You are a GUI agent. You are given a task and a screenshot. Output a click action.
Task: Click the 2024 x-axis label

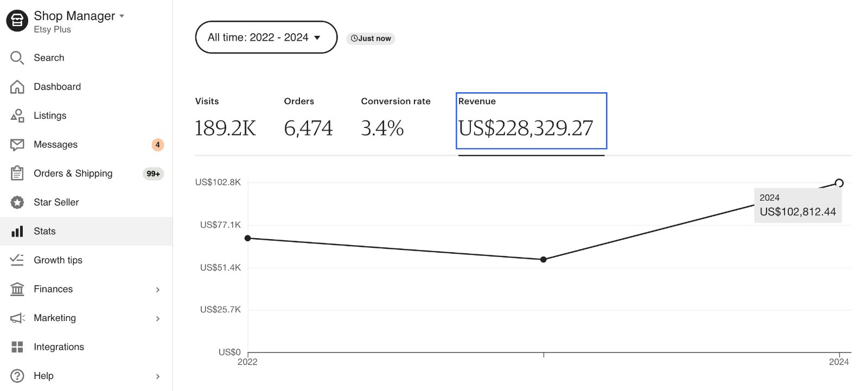pyautogui.click(x=839, y=362)
